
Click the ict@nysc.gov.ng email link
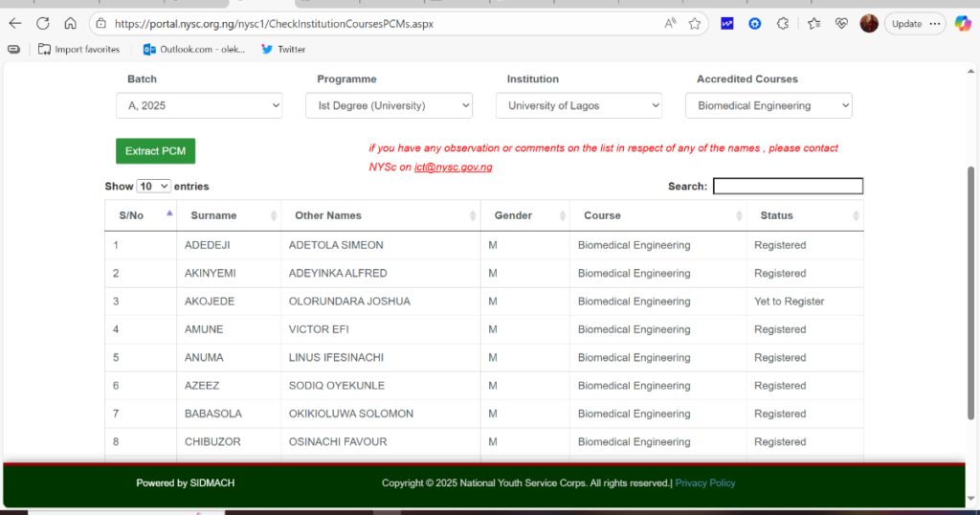pos(453,168)
